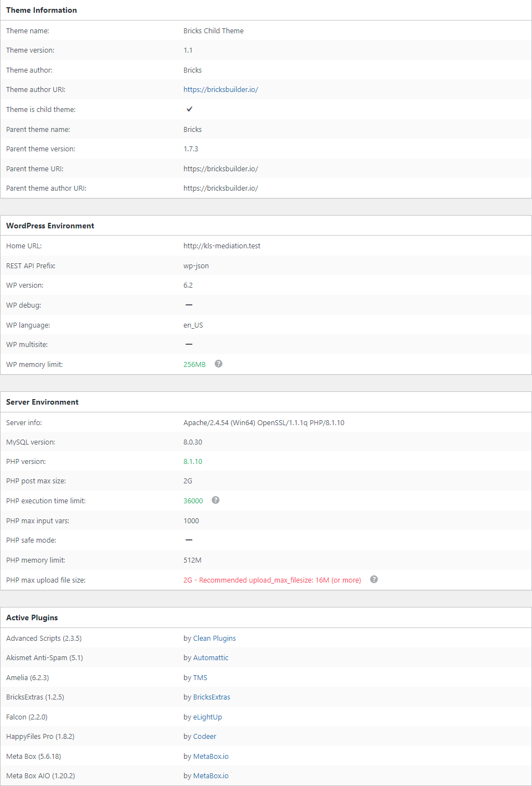Select the PHP max input vars 1000 value

(x=191, y=521)
